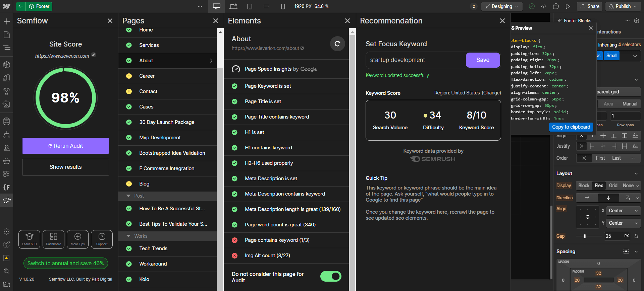Viewport: 644px width, 291px height.
Task: Open the Designing mode dropdown
Action: pos(502,6)
